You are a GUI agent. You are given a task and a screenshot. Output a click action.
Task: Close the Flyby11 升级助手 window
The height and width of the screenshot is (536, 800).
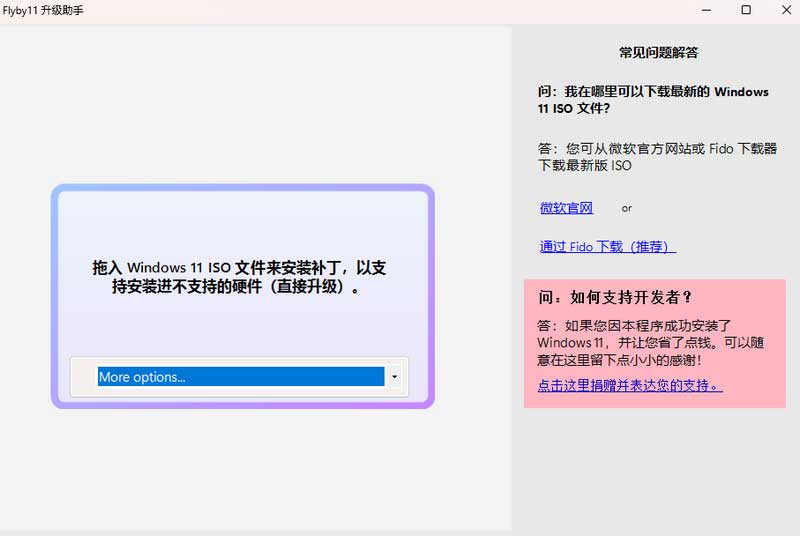tap(786, 10)
